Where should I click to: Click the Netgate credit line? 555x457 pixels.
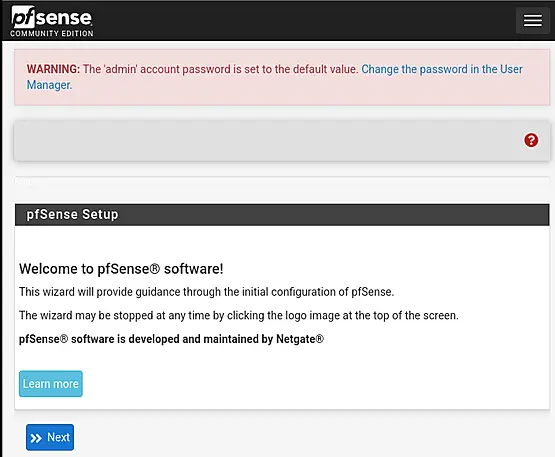(171, 339)
